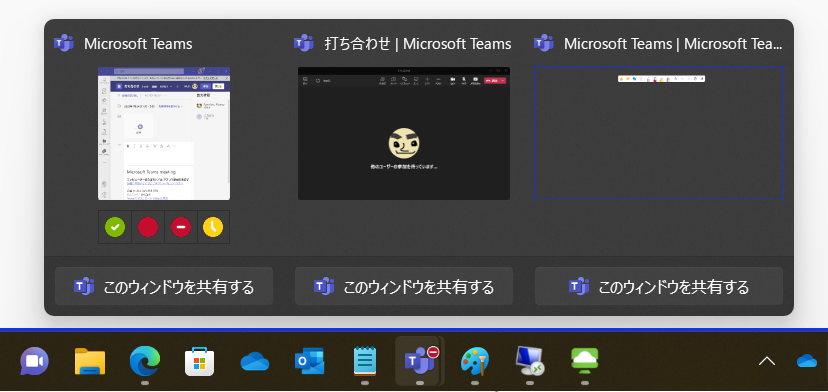Open Outlook from the taskbar
This screenshot has height=392, width=828.
coord(309,362)
